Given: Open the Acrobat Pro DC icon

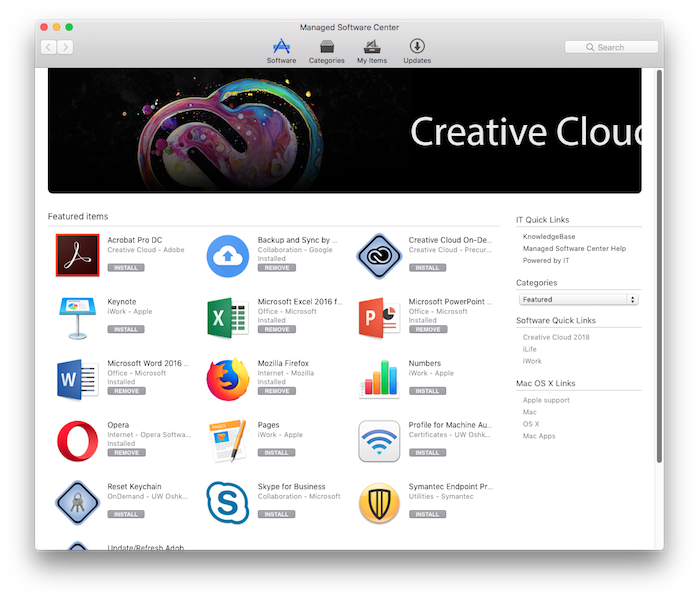Looking at the screenshot, I should (x=78, y=255).
